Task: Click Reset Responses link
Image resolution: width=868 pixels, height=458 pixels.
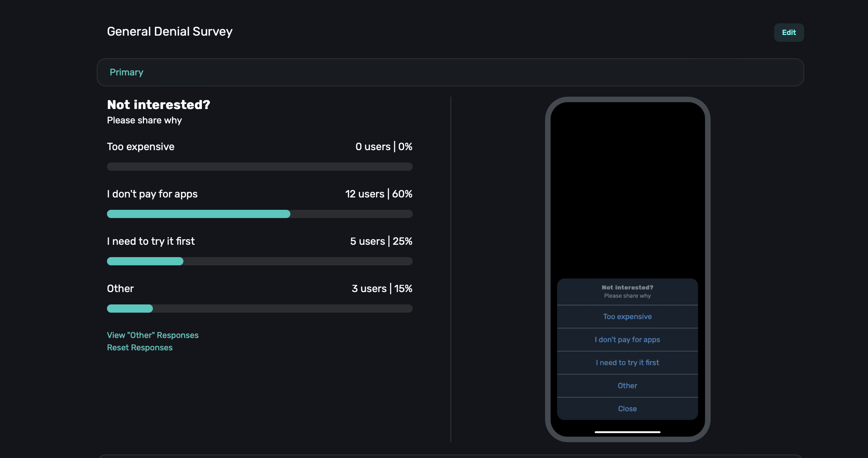Action: [140, 347]
